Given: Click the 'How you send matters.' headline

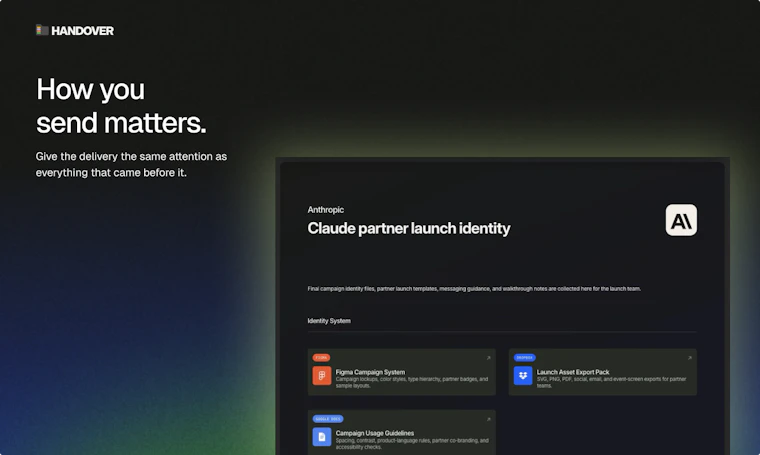Looking at the screenshot, I should coord(121,106).
